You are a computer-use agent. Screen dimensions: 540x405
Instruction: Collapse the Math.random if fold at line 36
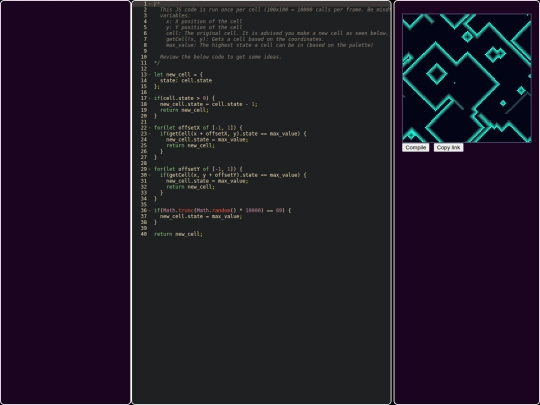[x=149, y=210]
